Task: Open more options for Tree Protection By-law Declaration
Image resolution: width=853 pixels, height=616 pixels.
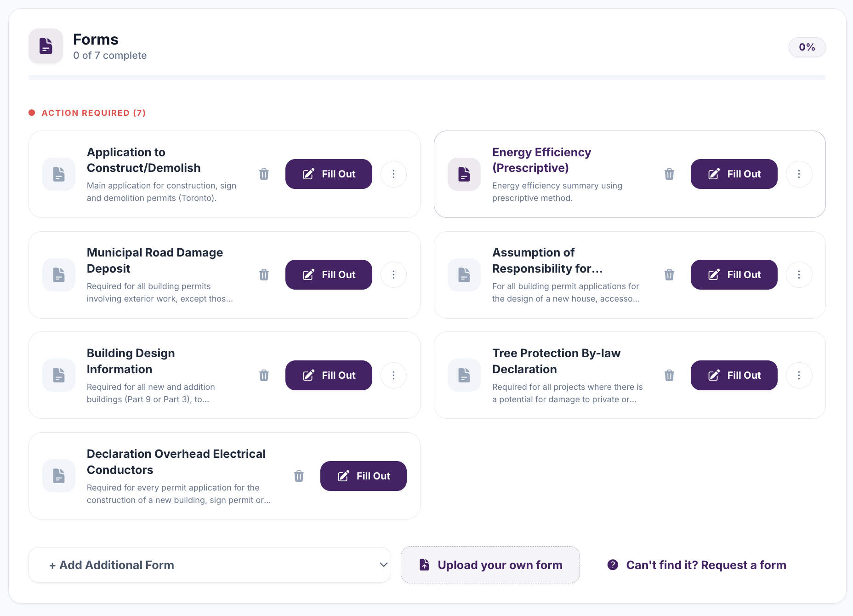Action: coord(799,376)
